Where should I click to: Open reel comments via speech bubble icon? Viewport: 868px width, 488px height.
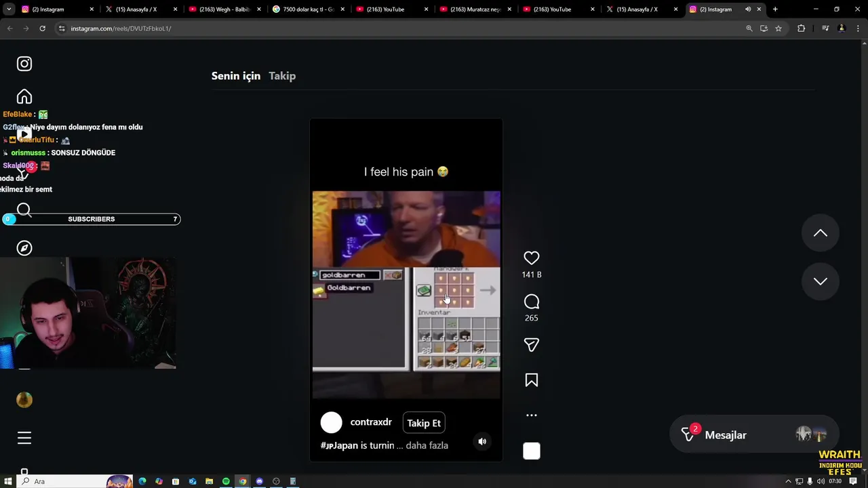pos(532,302)
